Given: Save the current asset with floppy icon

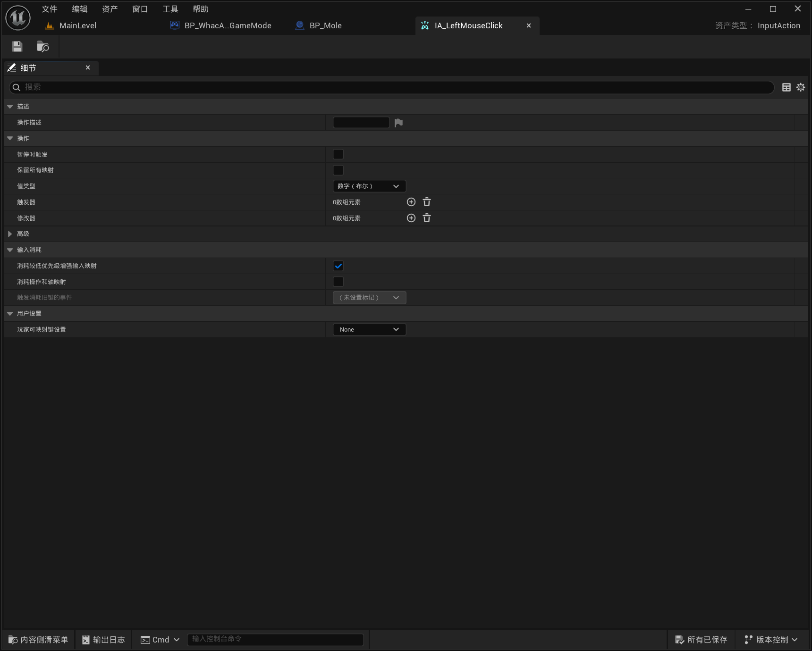Looking at the screenshot, I should tap(17, 46).
